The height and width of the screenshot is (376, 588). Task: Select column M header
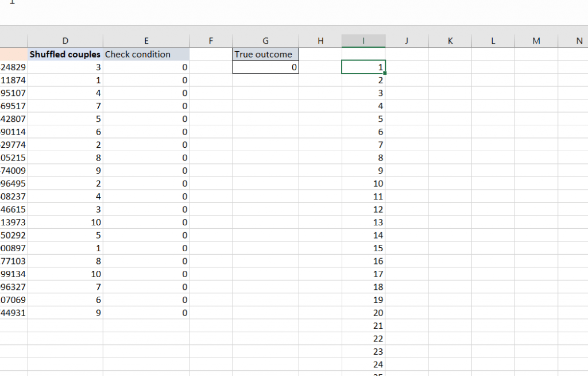click(536, 41)
